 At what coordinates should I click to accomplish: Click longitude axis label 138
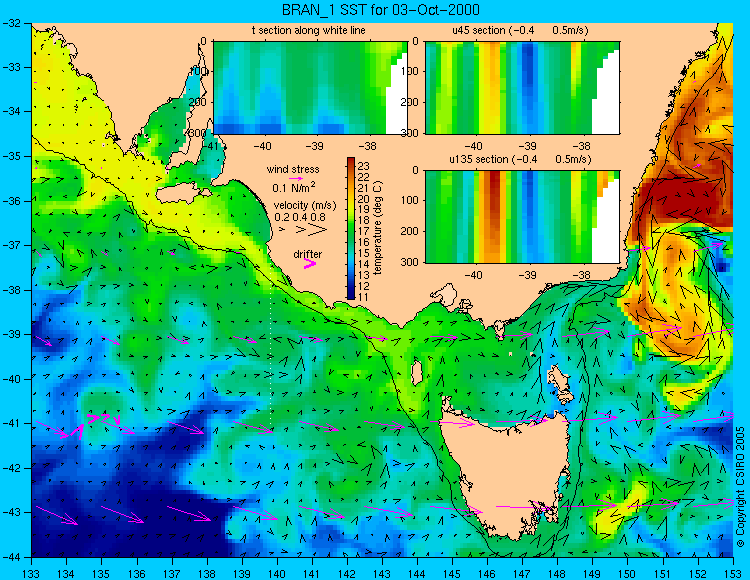click(207, 574)
